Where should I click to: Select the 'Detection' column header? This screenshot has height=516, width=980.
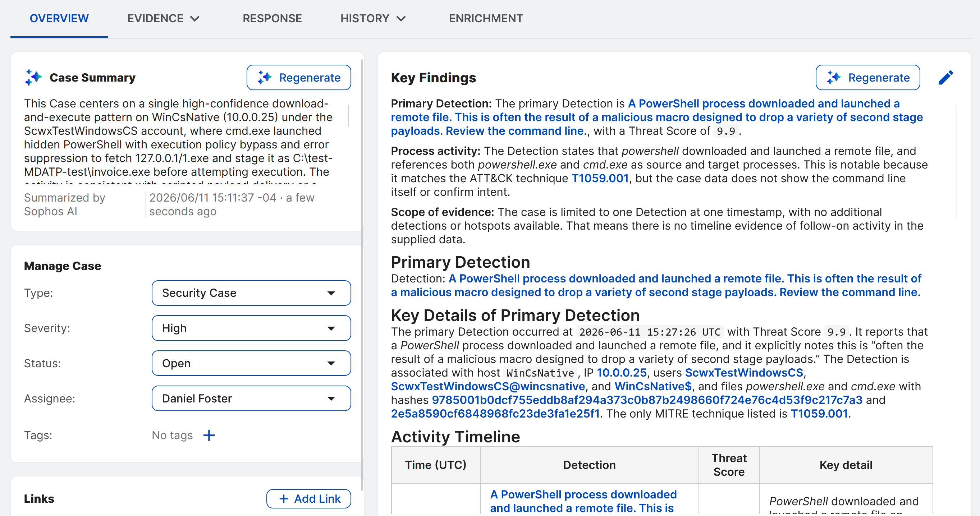point(589,465)
